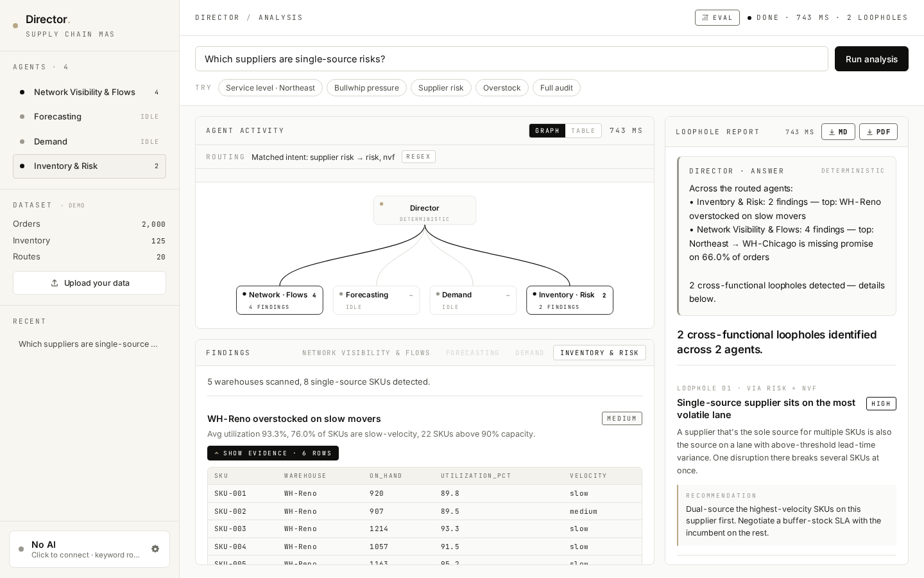Click WH-Reno overstocked on slow movers heading

click(294, 419)
